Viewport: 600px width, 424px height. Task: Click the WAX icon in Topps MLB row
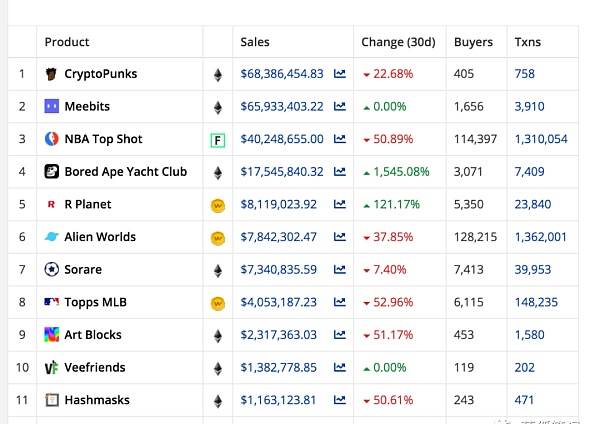[218, 303]
